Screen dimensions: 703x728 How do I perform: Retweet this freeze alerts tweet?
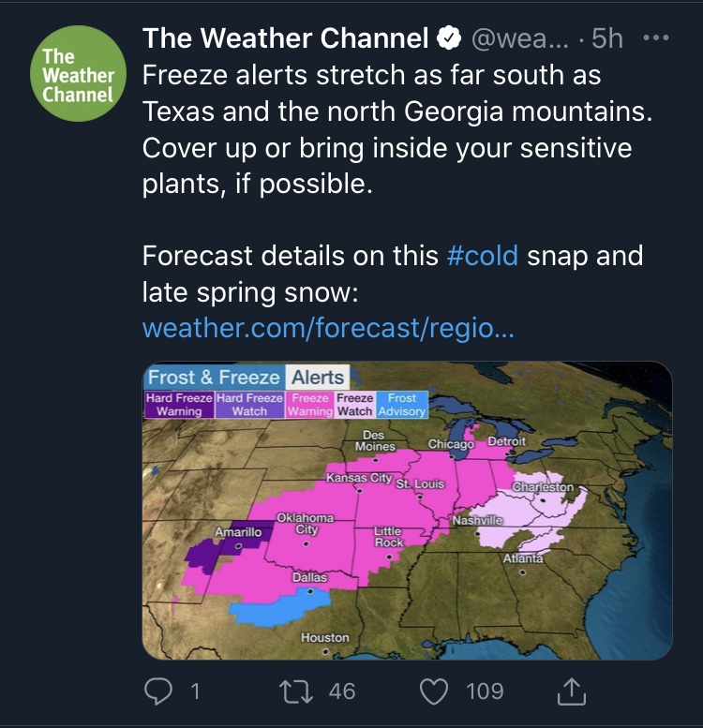coord(296,691)
